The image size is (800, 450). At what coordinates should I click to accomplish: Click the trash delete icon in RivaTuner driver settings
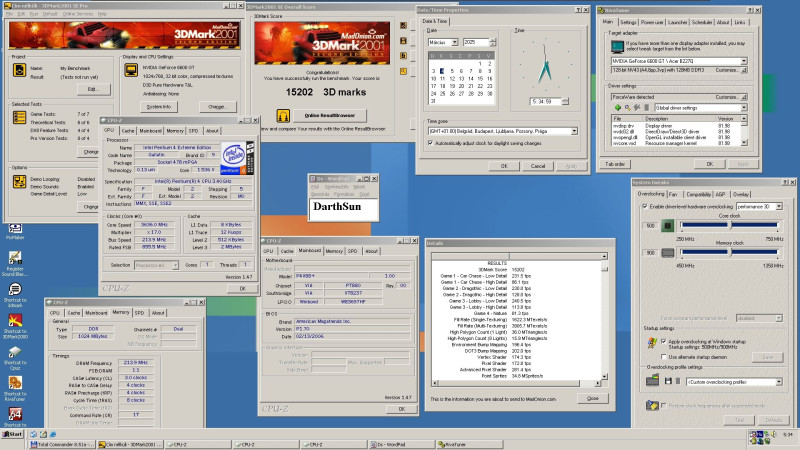pyautogui.click(x=646, y=108)
